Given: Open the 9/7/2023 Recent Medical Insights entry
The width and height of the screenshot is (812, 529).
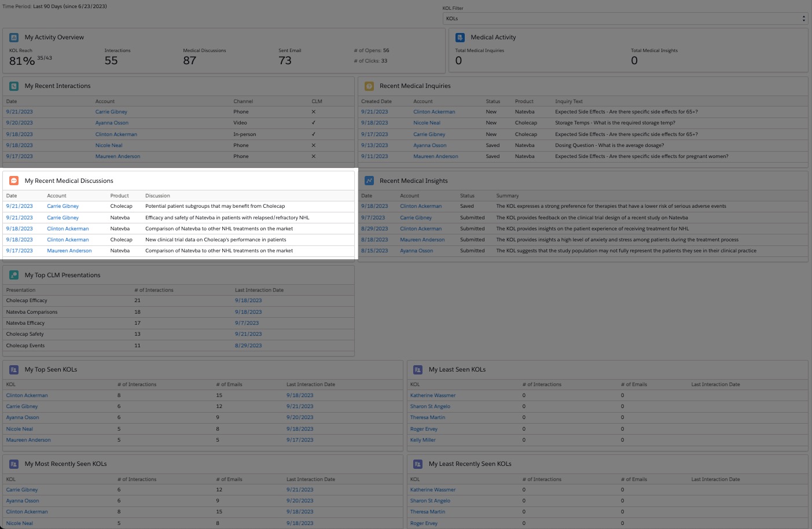Looking at the screenshot, I should pyautogui.click(x=373, y=218).
